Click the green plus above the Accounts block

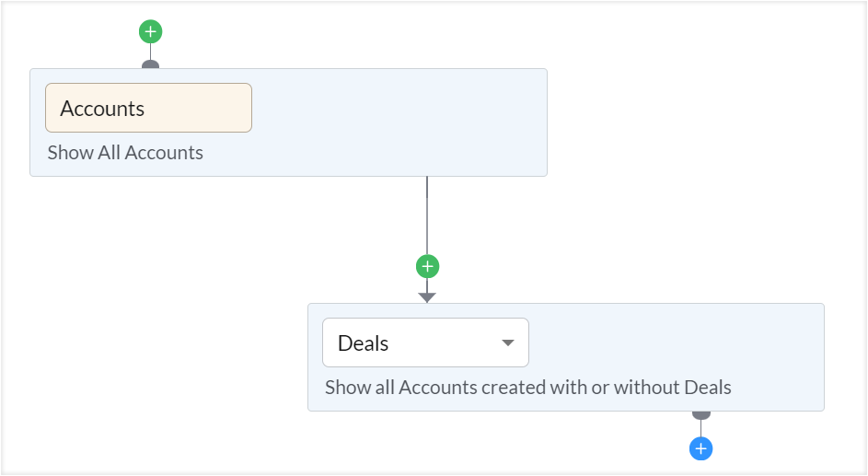[150, 31]
